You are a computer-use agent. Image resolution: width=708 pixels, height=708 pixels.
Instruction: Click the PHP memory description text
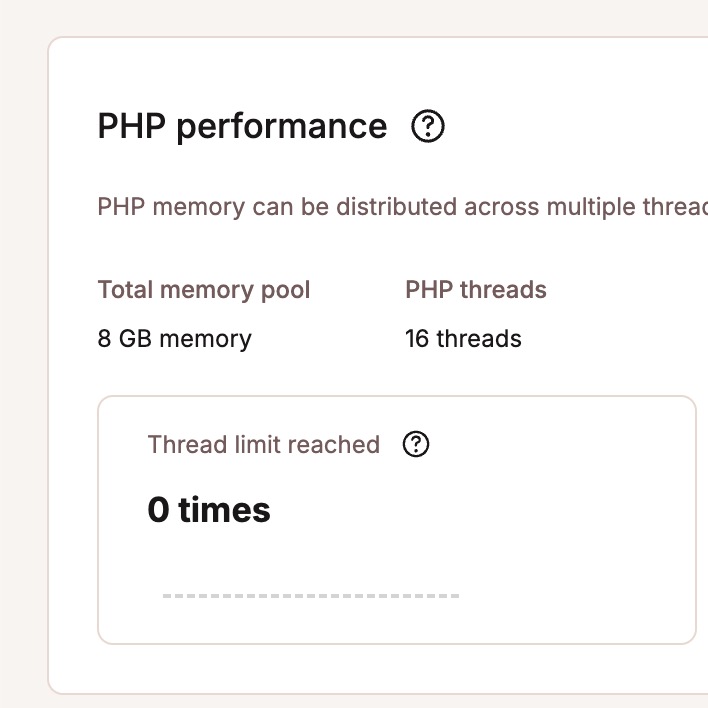coord(402,208)
